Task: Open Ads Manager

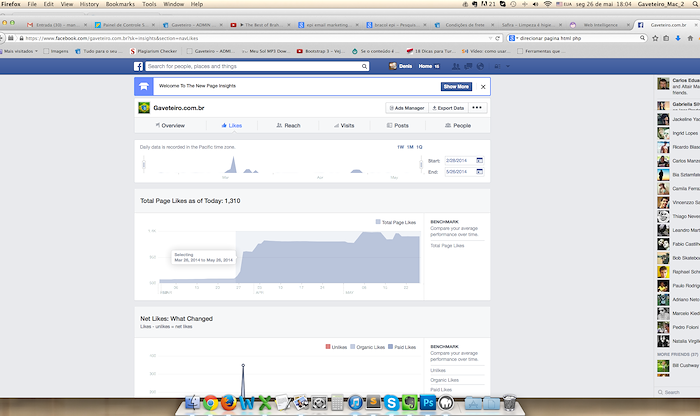Action: tap(407, 108)
